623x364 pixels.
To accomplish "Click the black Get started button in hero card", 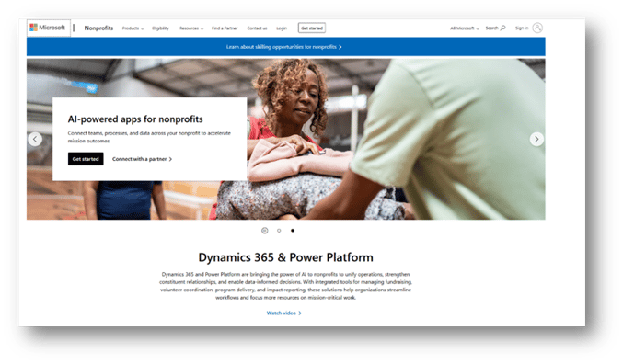I will click(x=86, y=159).
